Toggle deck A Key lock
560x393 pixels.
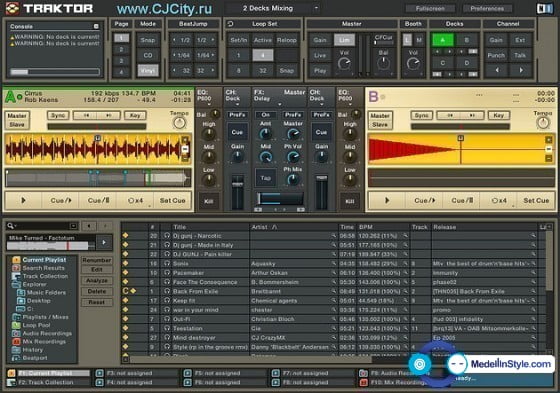click(x=135, y=115)
